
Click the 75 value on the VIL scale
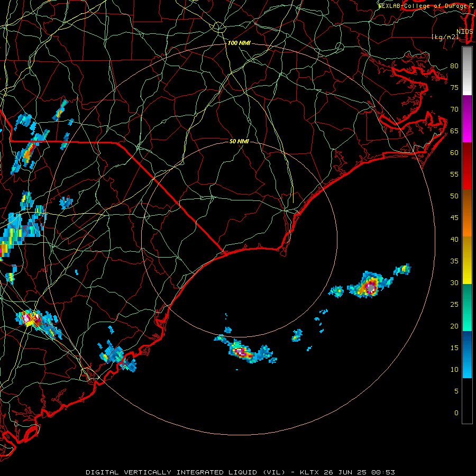click(454, 87)
